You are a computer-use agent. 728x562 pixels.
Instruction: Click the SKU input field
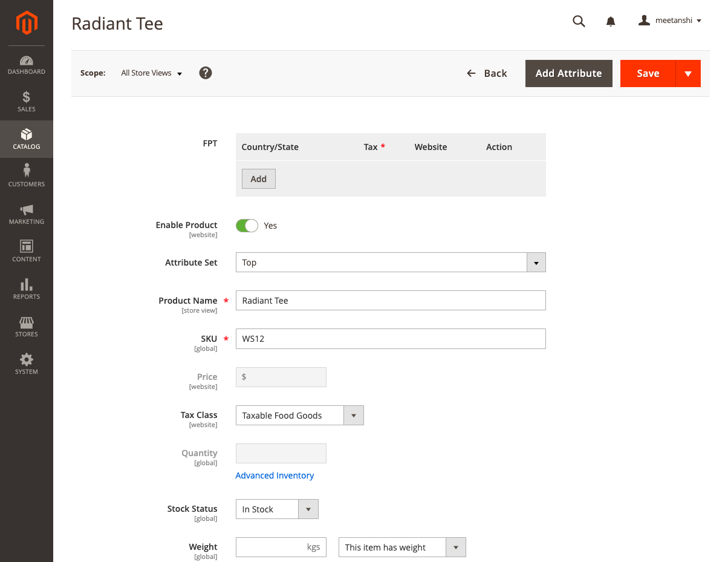[x=391, y=339]
